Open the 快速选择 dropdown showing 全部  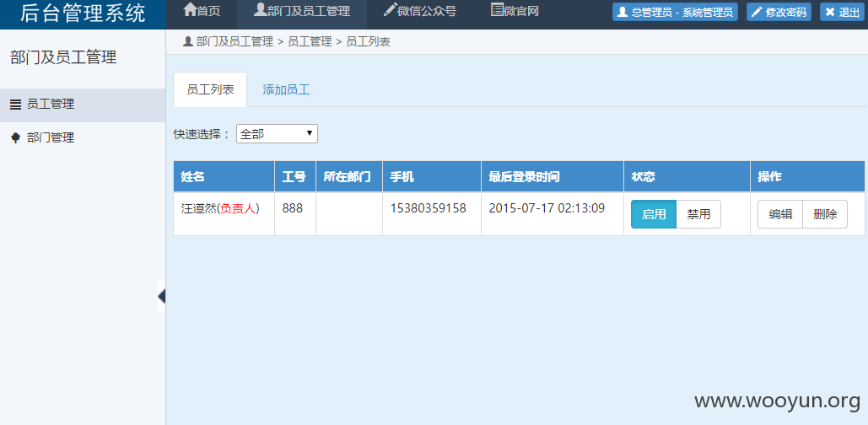coord(277,134)
